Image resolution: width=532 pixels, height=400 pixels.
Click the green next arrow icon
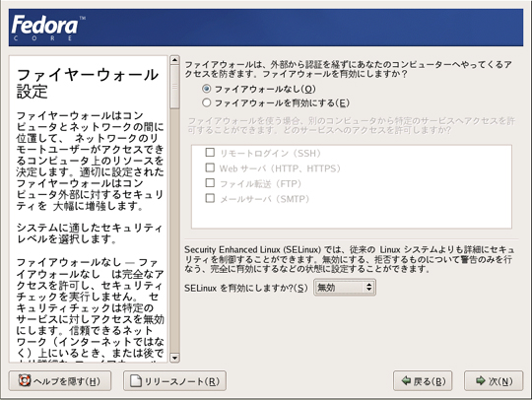pyautogui.click(x=480, y=380)
